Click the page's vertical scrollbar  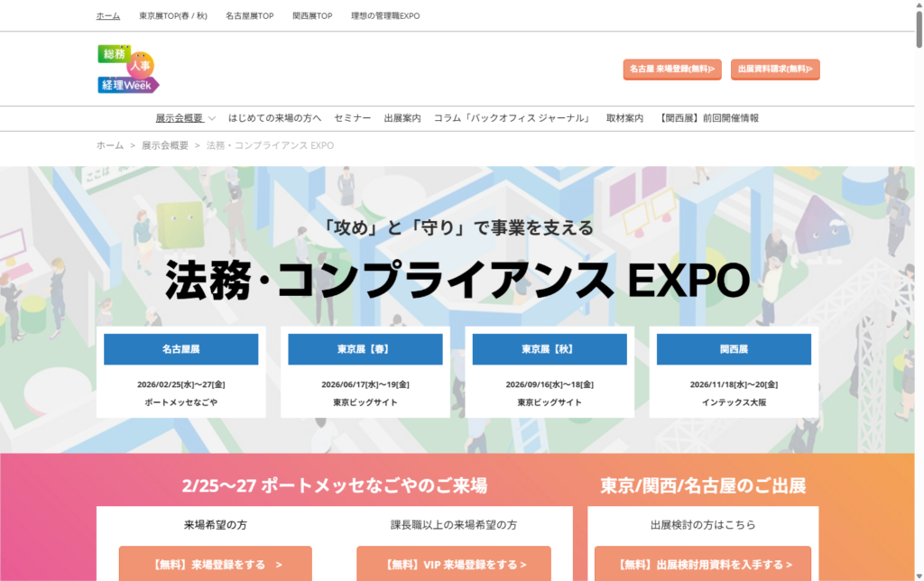coord(917,271)
